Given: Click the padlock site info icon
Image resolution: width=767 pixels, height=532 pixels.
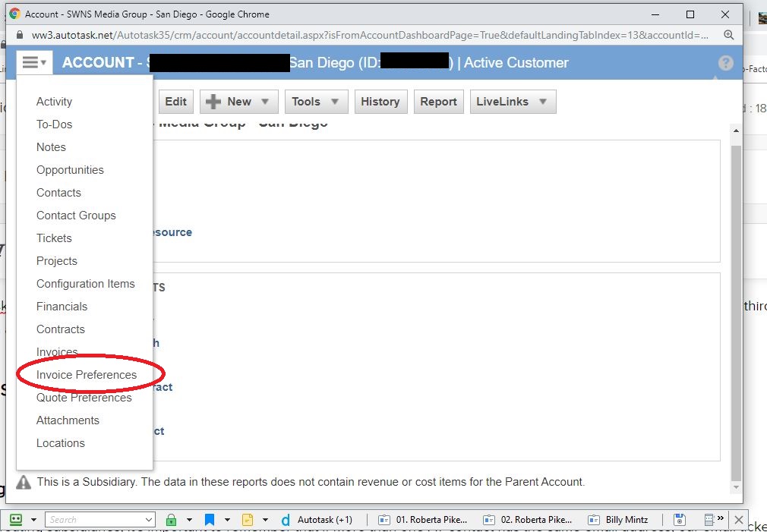Looking at the screenshot, I should click(20, 35).
